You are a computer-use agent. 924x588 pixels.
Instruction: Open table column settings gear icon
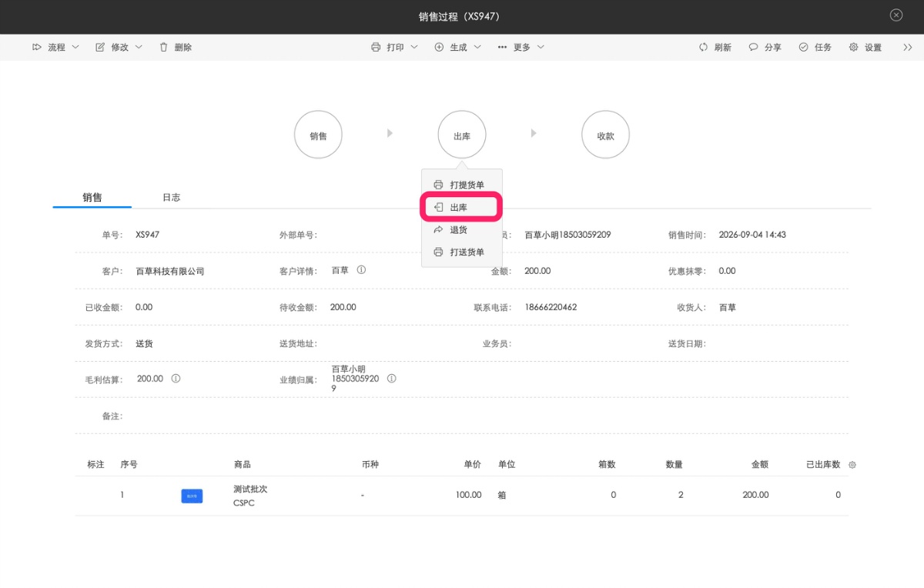click(x=852, y=465)
